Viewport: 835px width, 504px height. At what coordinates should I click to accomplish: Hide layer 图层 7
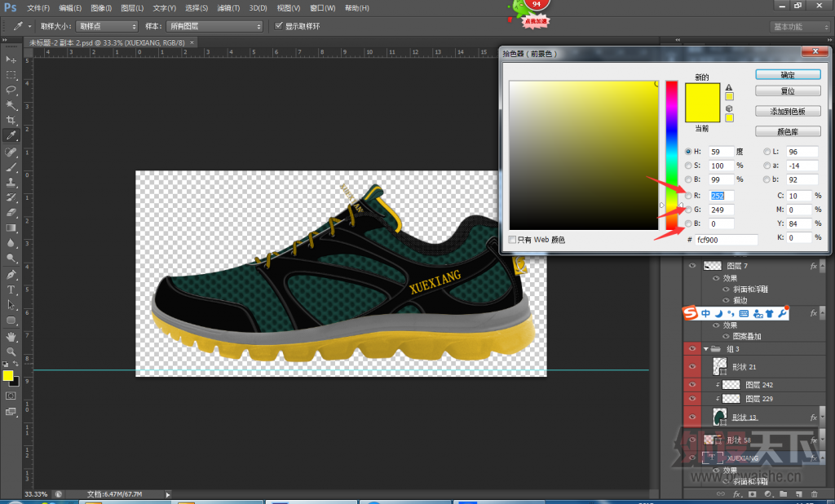pos(692,265)
